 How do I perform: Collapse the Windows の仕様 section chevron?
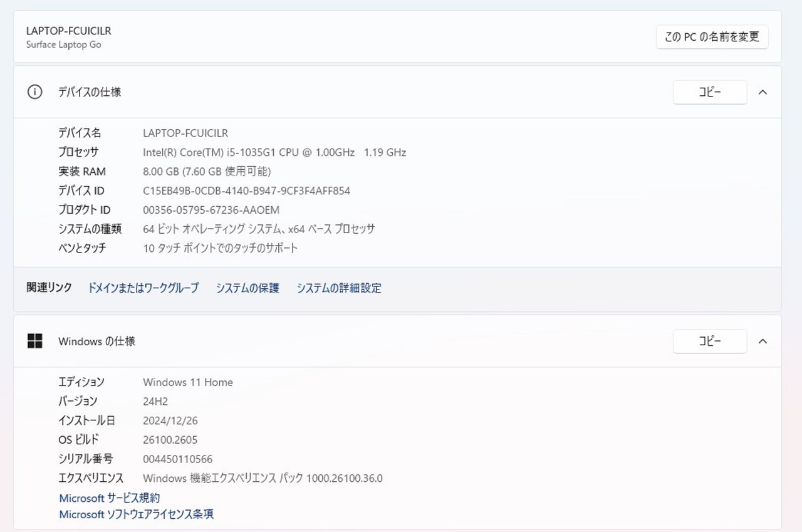(763, 342)
